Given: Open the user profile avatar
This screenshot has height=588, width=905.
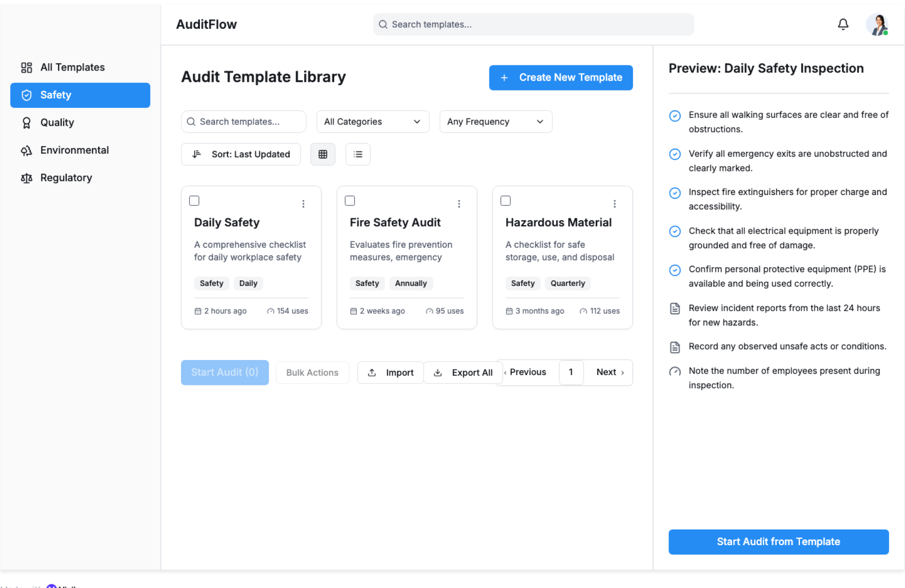Looking at the screenshot, I should [877, 24].
